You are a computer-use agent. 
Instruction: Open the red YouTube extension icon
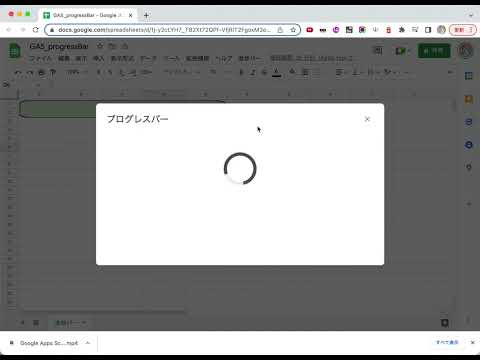pos(310,30)
